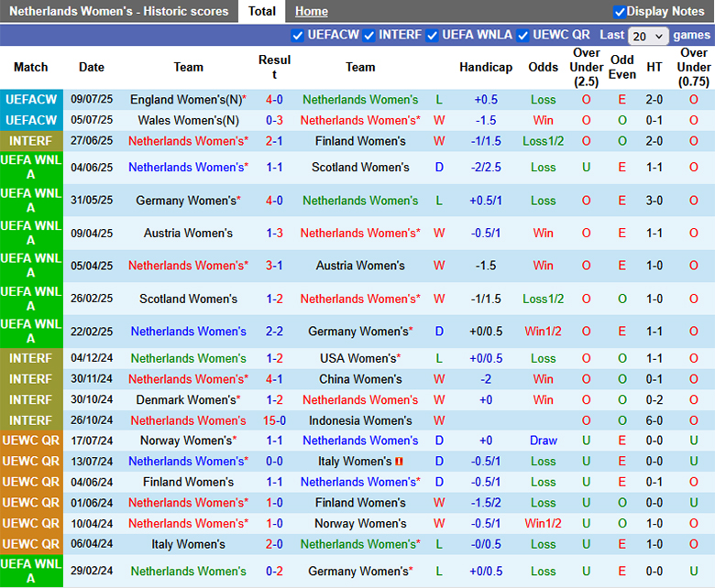715x588 pixels.
Task: Open Austria Women's link on 09/04/25 row
Action: [x=188, y=234]
